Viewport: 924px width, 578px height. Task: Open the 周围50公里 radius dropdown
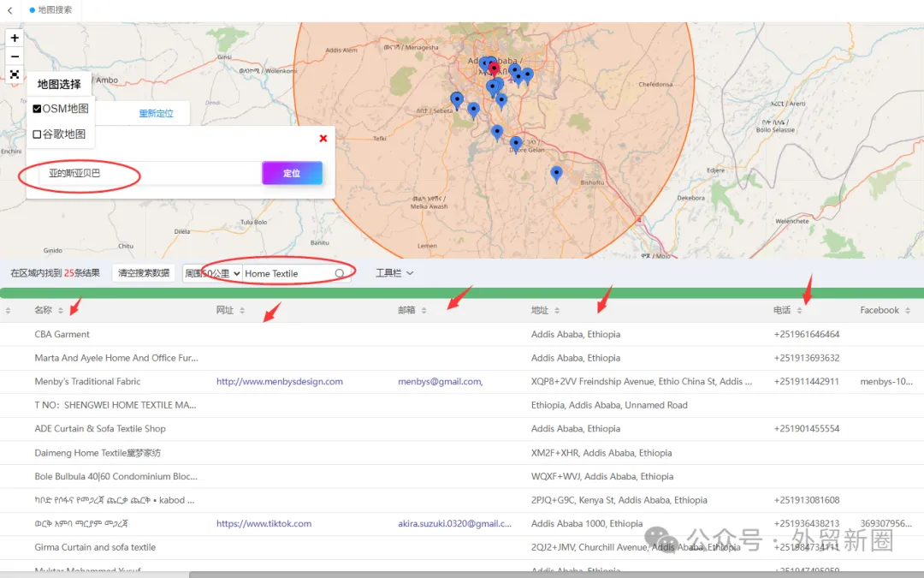click(212, 274)
